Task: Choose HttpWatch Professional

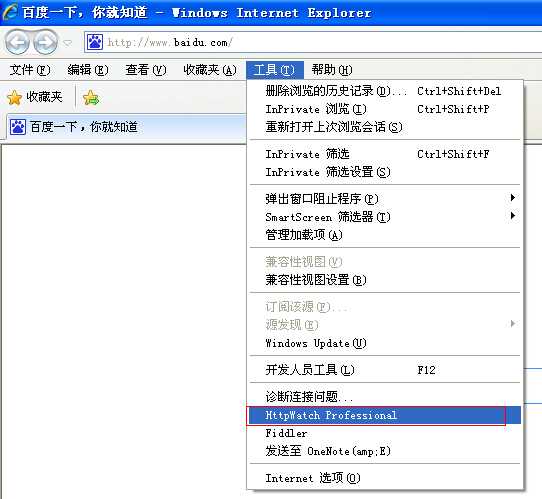Action: pos(385,415)
